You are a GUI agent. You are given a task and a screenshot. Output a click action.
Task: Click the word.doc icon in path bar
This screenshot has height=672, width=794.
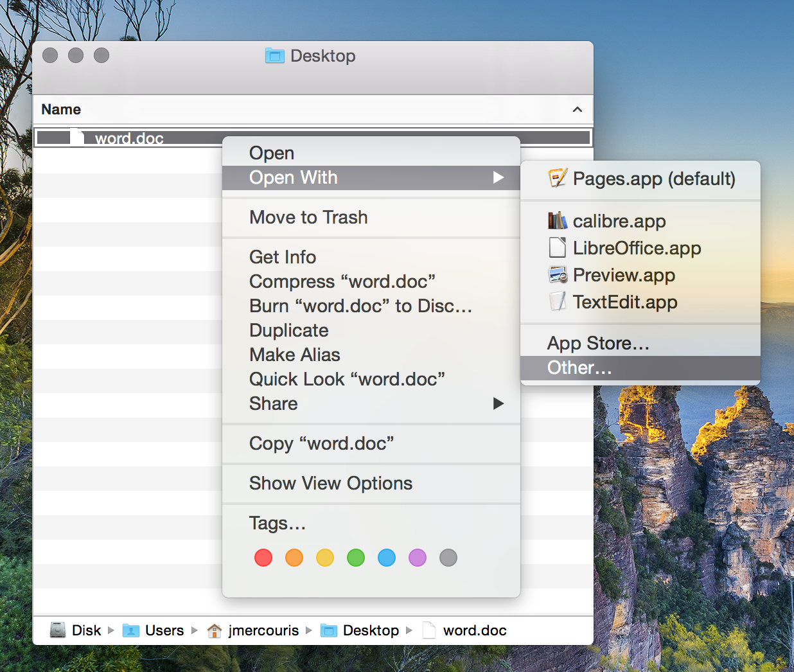pos(429,630)
